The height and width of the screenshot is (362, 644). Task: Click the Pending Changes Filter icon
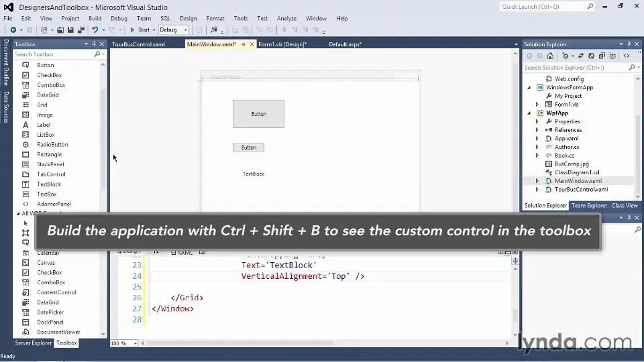pos(566,56)
